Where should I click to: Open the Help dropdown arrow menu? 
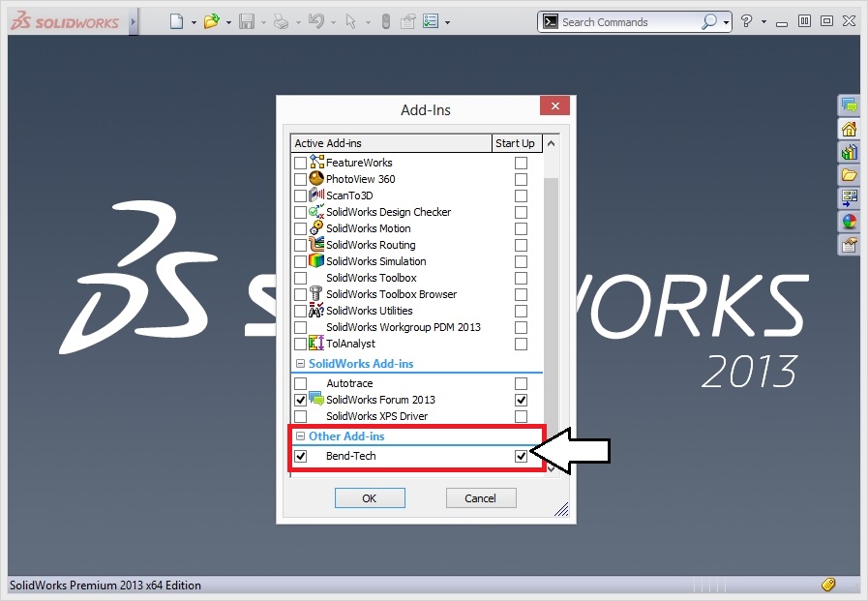click(x=763, y=22)
